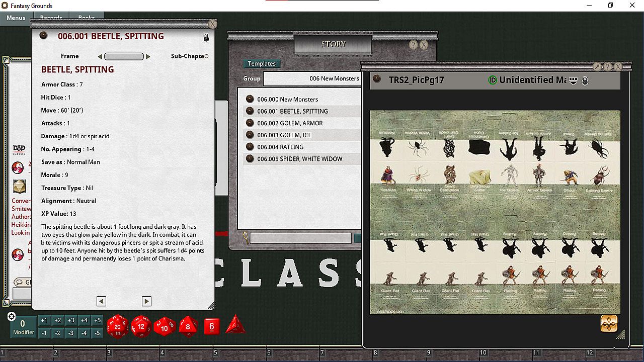The height and width of the screenshot is (362, 644).
Task: Roll the red d10 die
Action: pyautogui.click(x=165, y=326)
